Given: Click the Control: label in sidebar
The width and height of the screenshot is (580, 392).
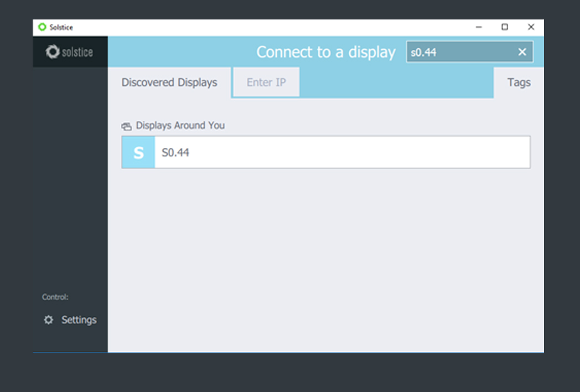Looking at the screenshot, I should tap(55, 297).
